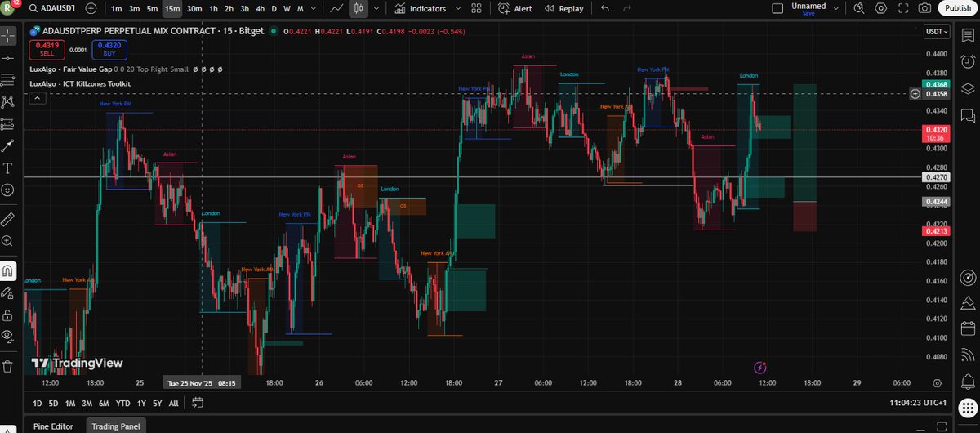Toggle lock all drawing tools
Viewport: 980px width, 433px height.
click(x=8, y=315)
